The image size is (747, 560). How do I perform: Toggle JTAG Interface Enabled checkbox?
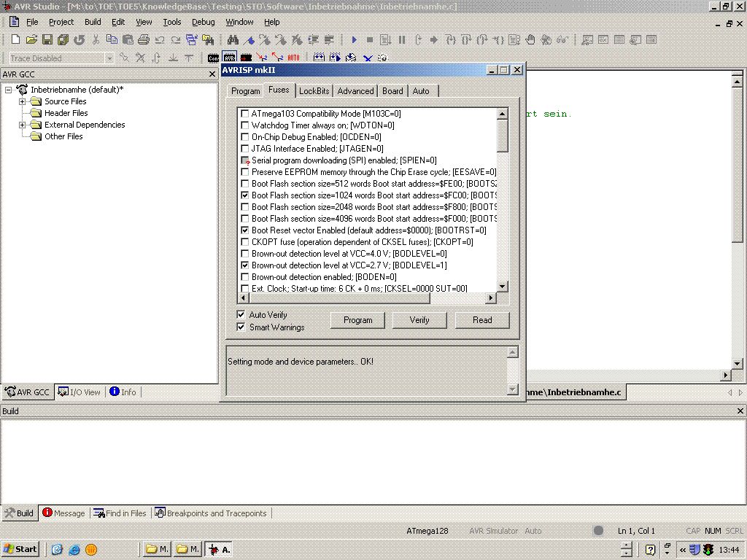(x=245, y=149)
